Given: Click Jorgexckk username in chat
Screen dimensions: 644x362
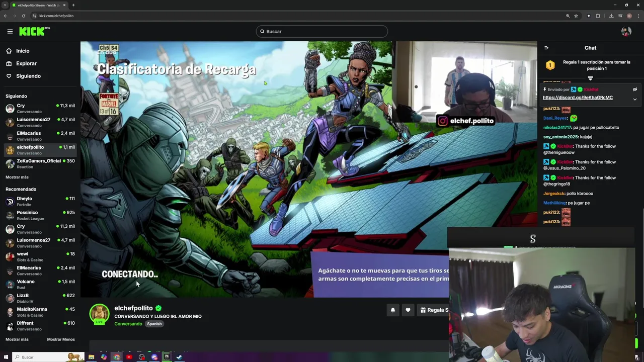Looking at the screenshot, I should [554, 194].
